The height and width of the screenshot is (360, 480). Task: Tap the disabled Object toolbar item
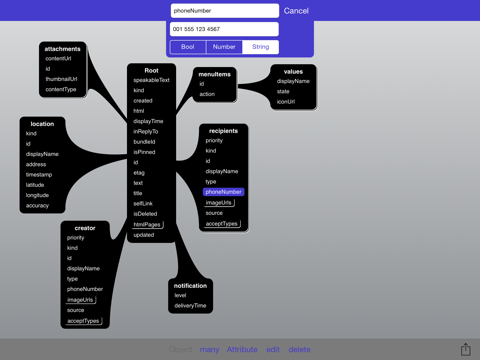180,350
